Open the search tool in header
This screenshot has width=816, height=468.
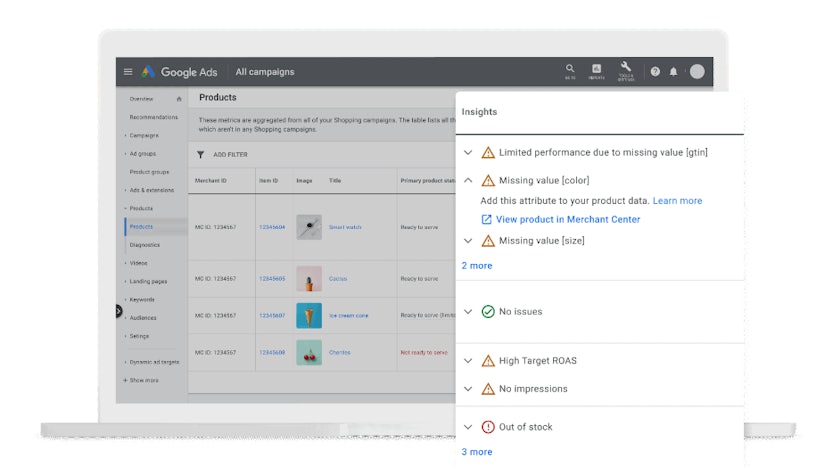pos(570,70)
